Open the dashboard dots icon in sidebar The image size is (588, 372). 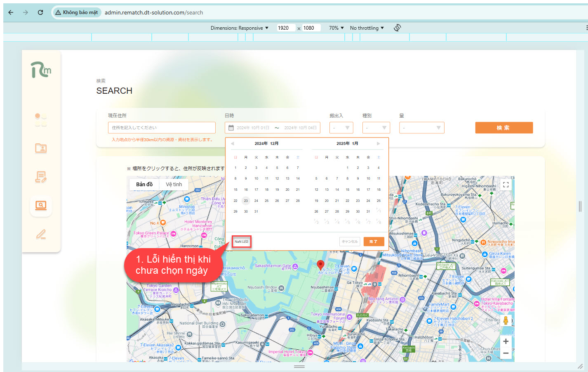(x=41, y=120)
